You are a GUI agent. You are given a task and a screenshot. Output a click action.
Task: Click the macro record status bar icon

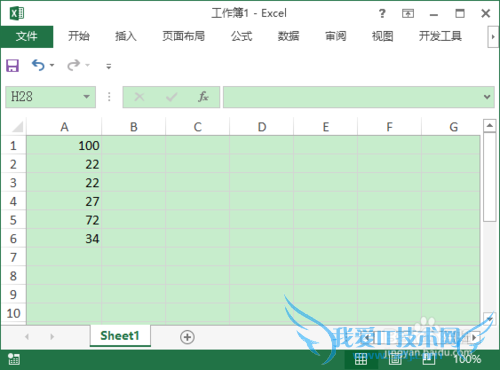14,359
